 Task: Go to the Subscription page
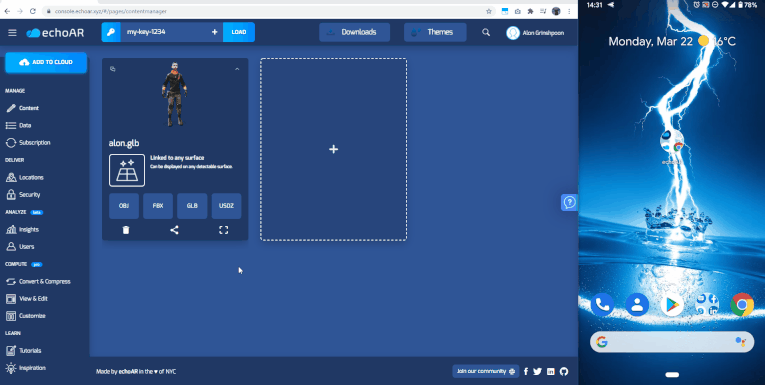(28, 142)
